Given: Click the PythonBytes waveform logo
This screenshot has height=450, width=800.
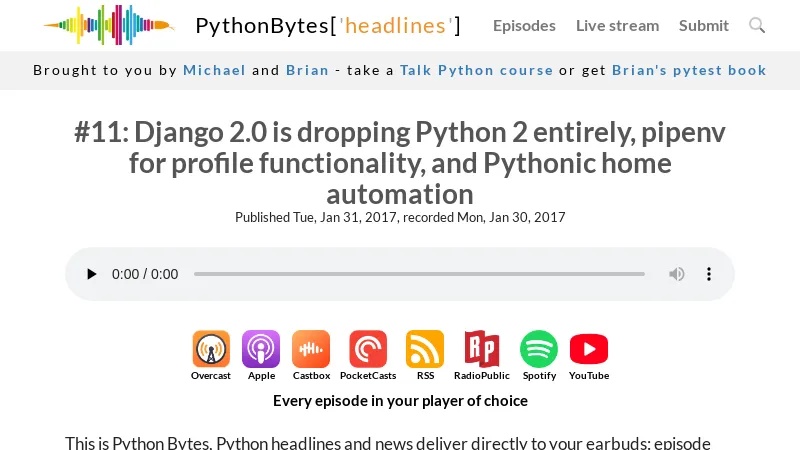Looking at the screenshot, I should (x=108, y=25).
